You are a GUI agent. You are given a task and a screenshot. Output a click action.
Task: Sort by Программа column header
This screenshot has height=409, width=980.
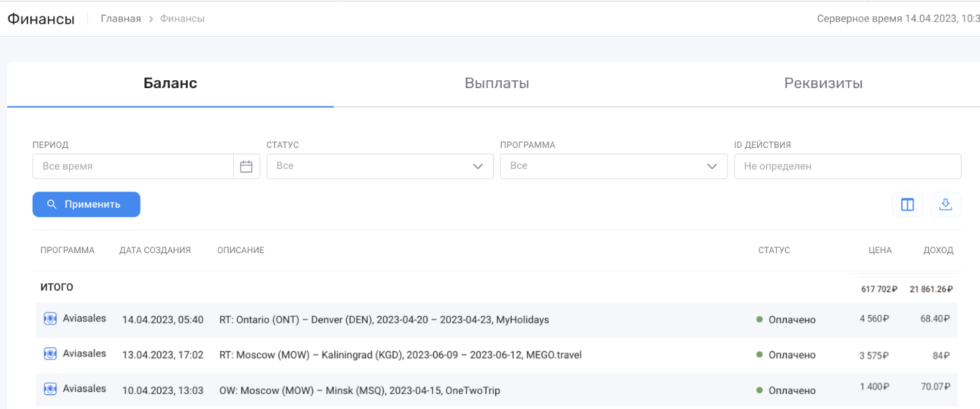click(x=67, y=251)
